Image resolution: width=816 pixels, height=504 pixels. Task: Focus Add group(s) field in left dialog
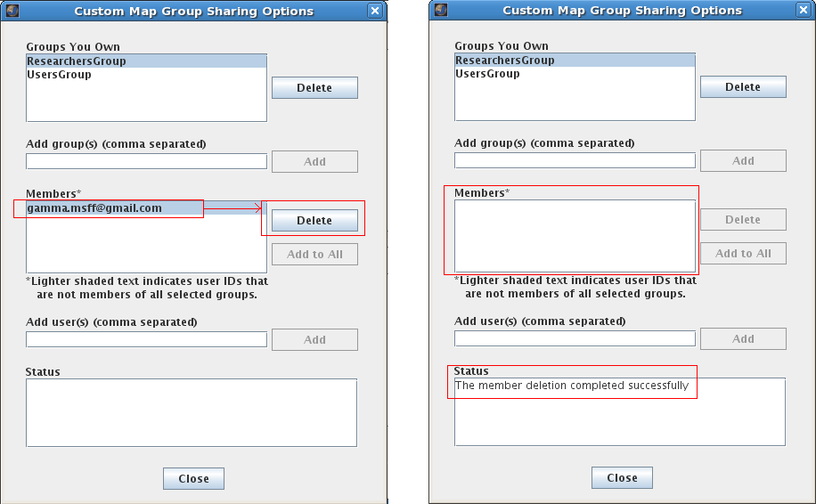coord(146,161)
